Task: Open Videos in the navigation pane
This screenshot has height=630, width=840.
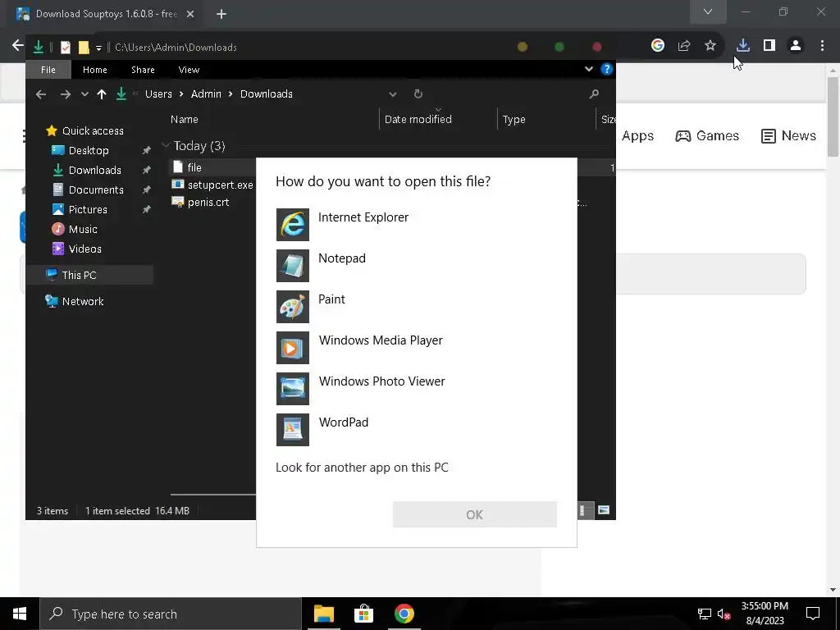Action: 84,249
